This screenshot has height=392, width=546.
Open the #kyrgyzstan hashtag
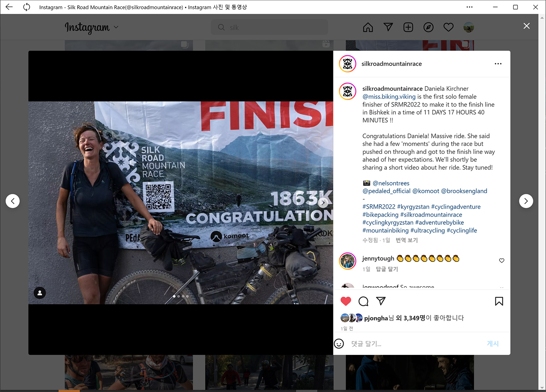pos(413,207)
